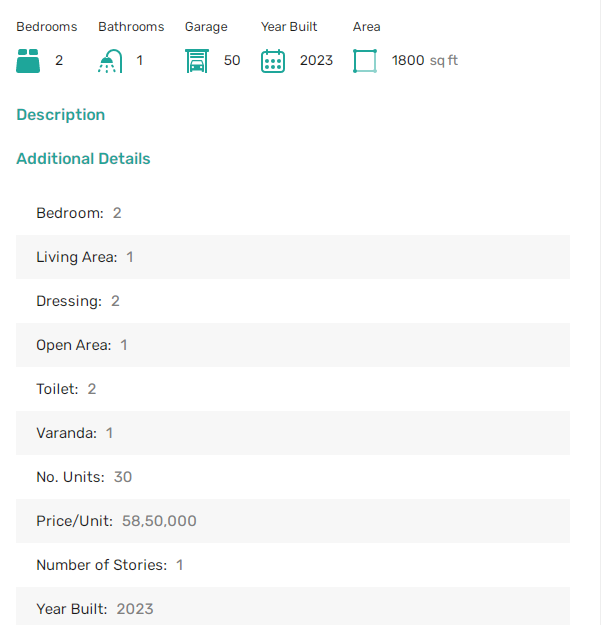Screen dimensions: 601x625
Task: Click the Year Built: 2023 detail row
Action: [293, 606]
